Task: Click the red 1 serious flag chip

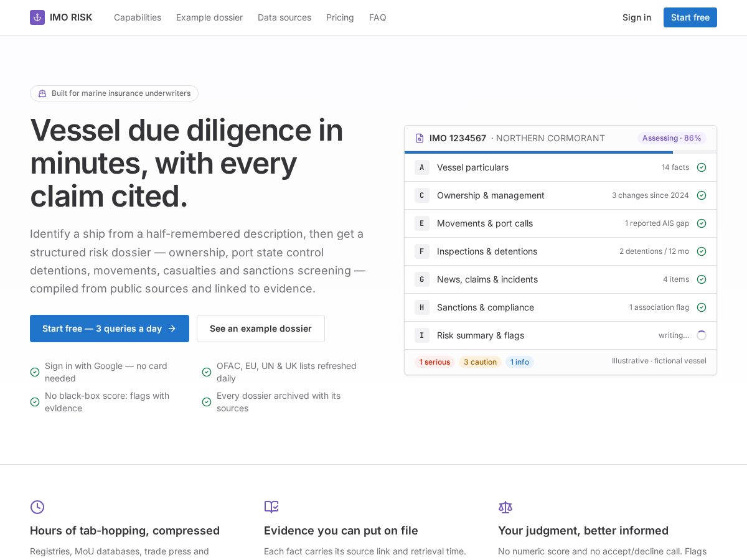Action: pos(435,362)
